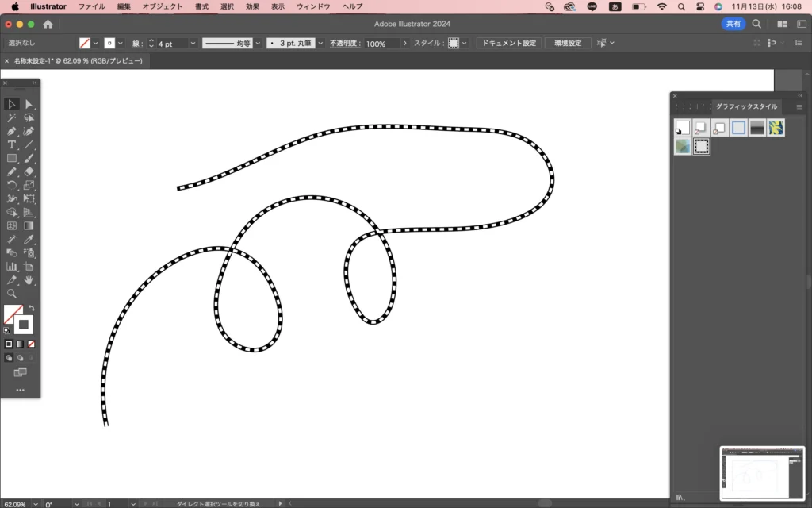The height and width of the screenshot is (508, 812).
Task: Select the Rotate tool
Action: tap(12, 185)
